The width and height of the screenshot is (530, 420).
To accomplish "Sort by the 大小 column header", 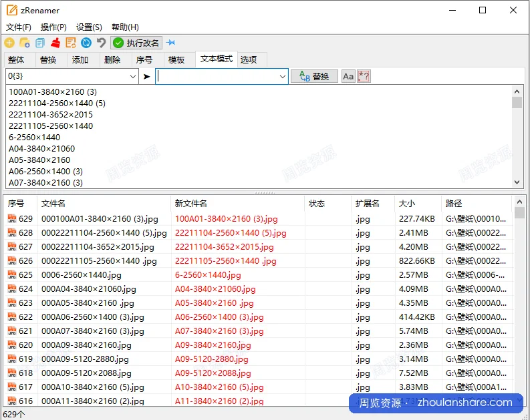I will [x=418, y=204].
